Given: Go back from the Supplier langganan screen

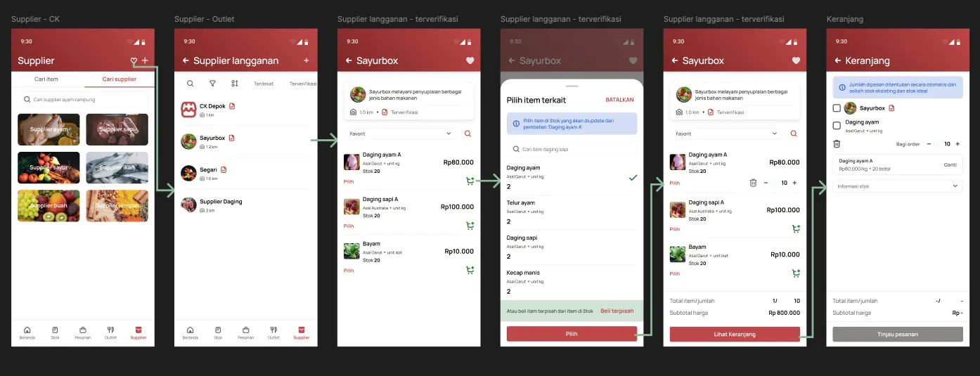Looking at the screenshot, I should coord(186,61).
